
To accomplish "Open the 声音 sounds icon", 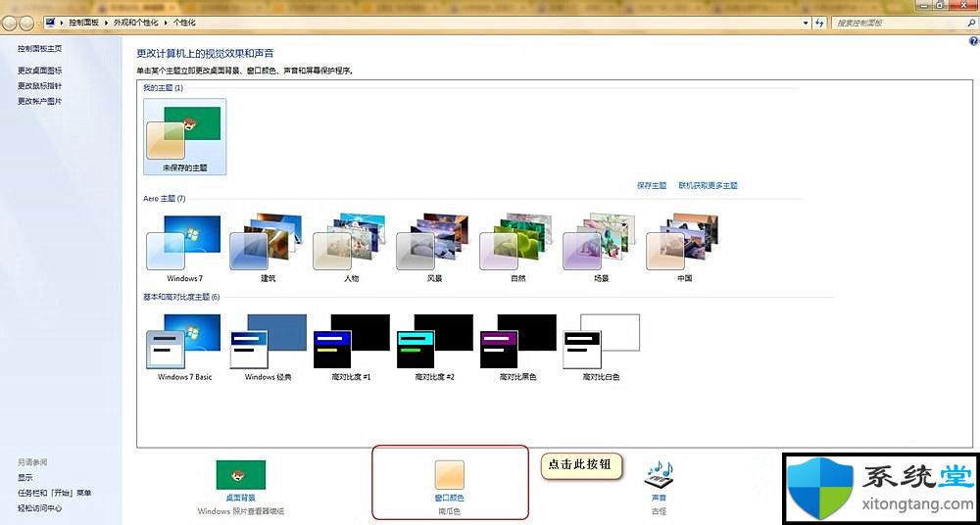I will tap(659, 476).
